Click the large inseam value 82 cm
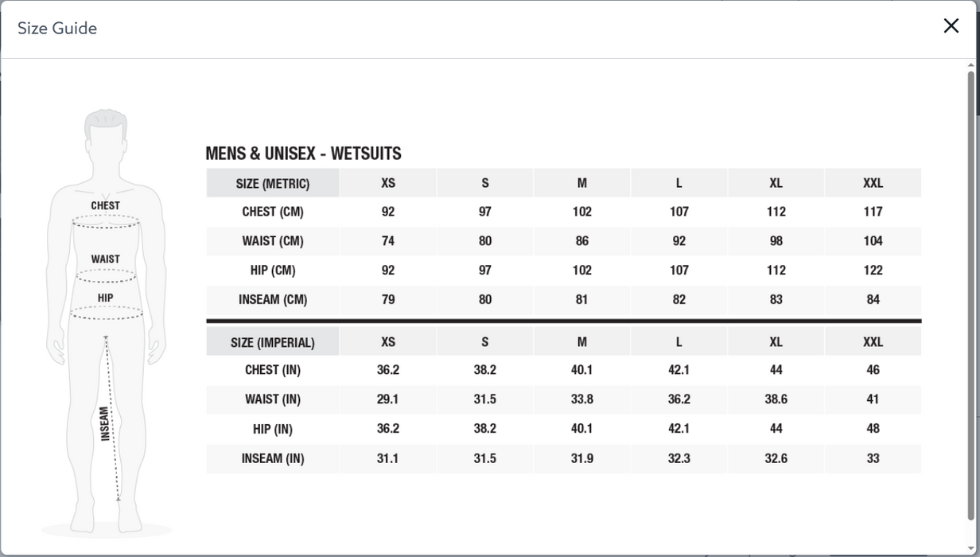Screen dimensions: 980x557 tap(679, 300)
